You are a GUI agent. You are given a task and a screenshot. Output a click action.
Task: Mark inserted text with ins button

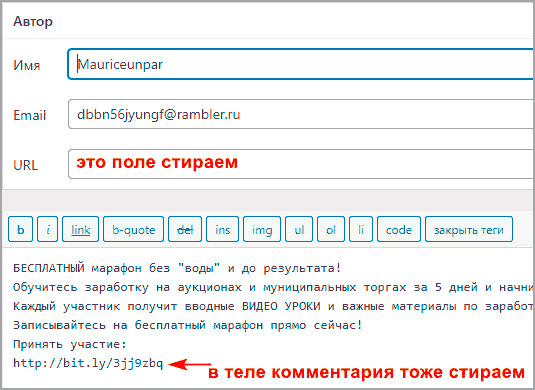222,229
